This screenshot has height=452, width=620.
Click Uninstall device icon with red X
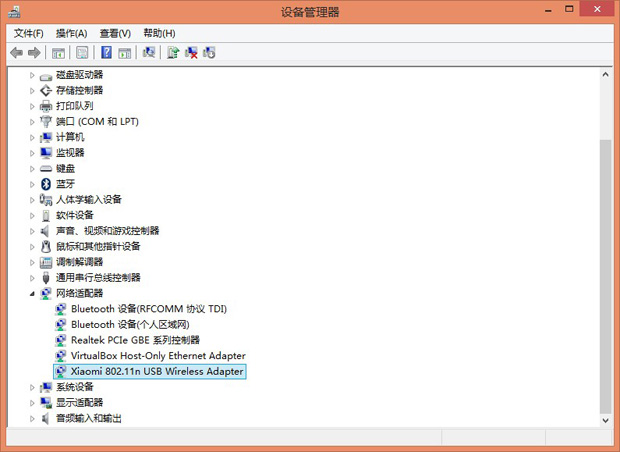click(x=191, y=52)
